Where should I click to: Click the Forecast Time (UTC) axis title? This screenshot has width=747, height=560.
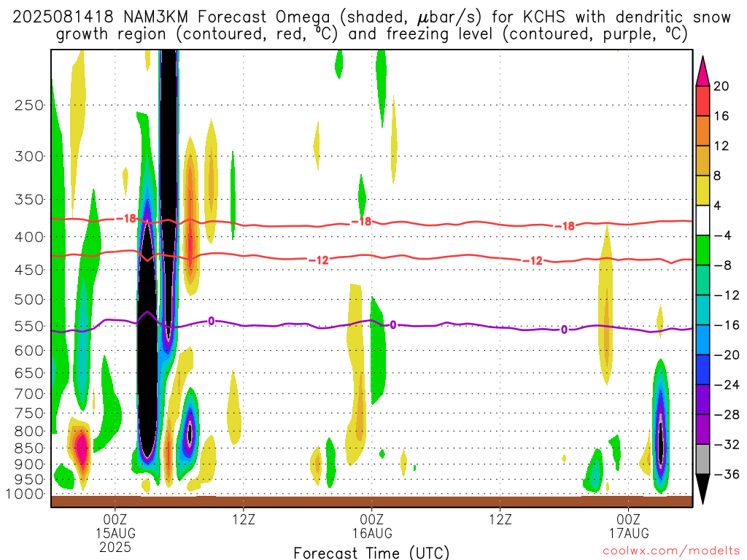tap(371, 553)
